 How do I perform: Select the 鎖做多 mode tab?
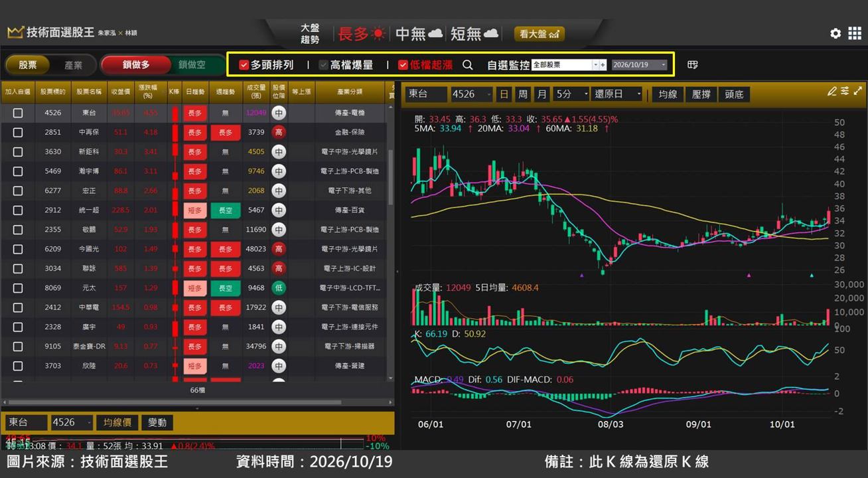[136, 65]
